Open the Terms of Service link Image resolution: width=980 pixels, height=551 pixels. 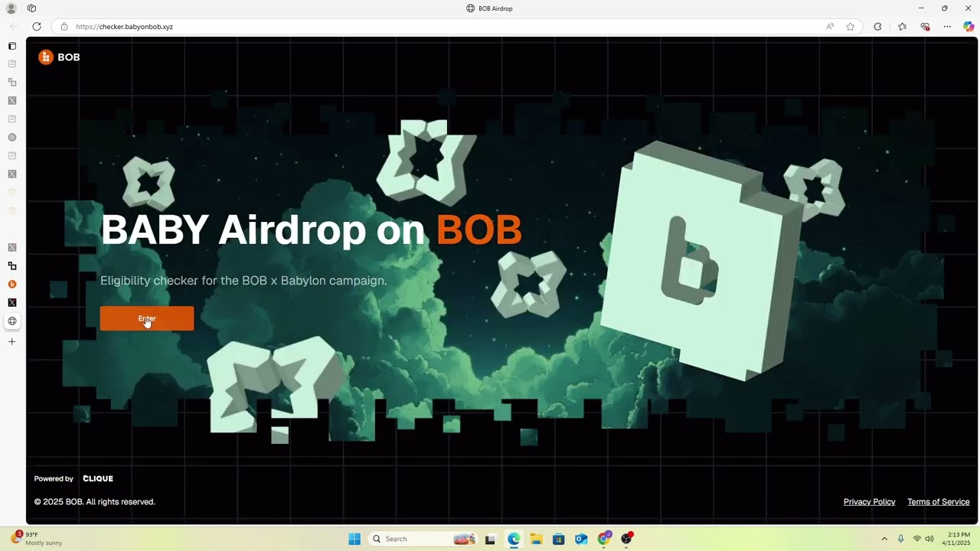[938, 502]
